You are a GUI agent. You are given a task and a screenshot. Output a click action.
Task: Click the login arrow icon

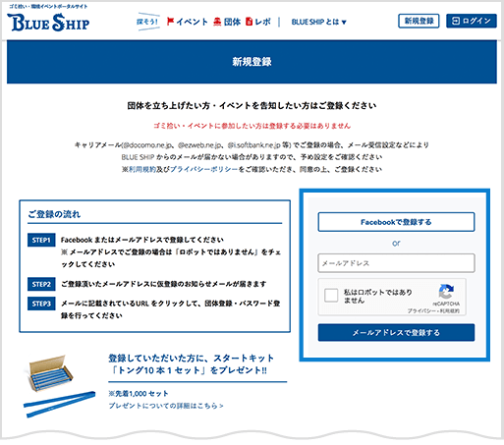(x=456, y=21)
